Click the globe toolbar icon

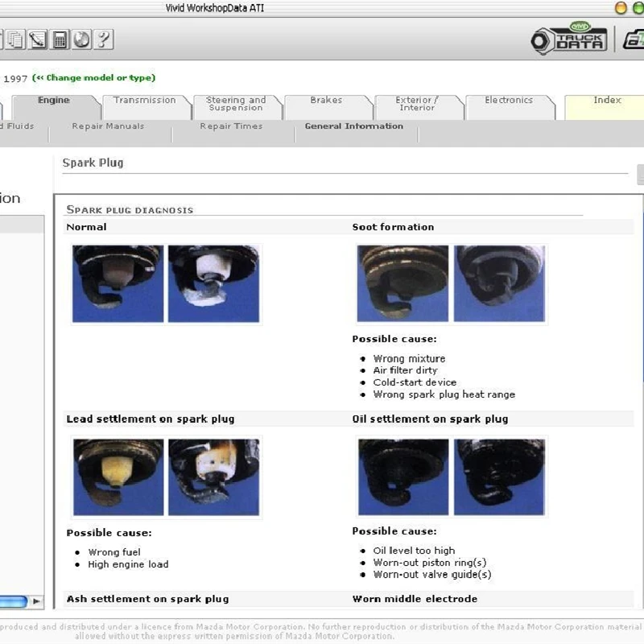point(82,39)
